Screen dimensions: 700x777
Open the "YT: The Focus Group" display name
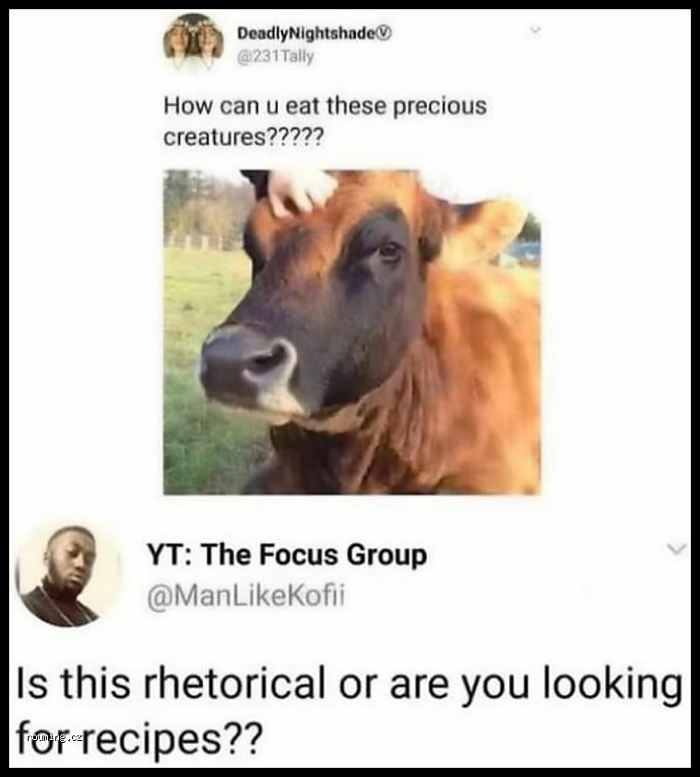click(x=287, y=555)
